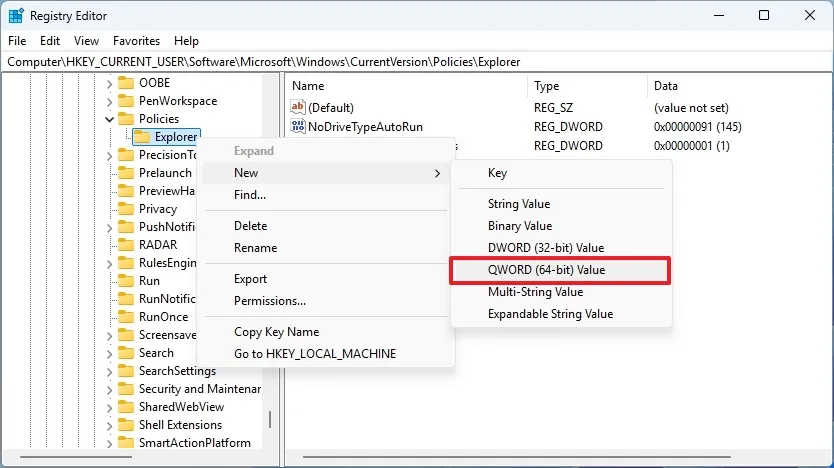Click the Shell Extensions folder icon
This screenshot has height=468, width=834.
point(126,425)
